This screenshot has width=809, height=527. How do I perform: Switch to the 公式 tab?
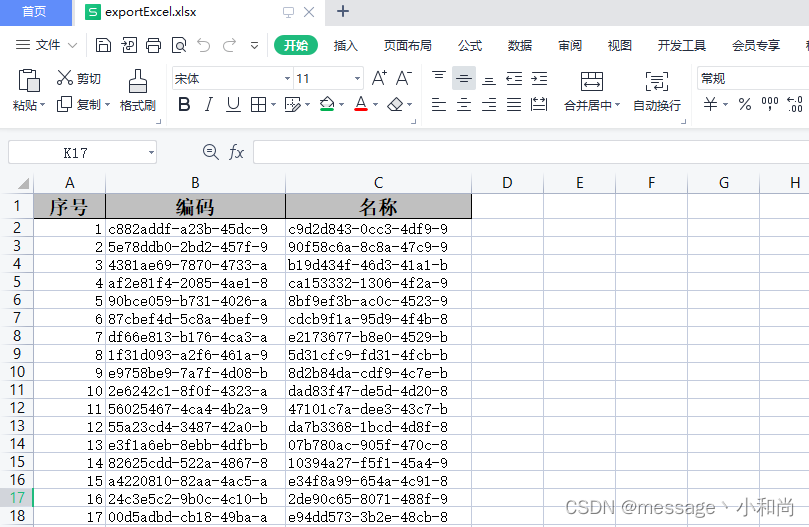pos(470,45)
